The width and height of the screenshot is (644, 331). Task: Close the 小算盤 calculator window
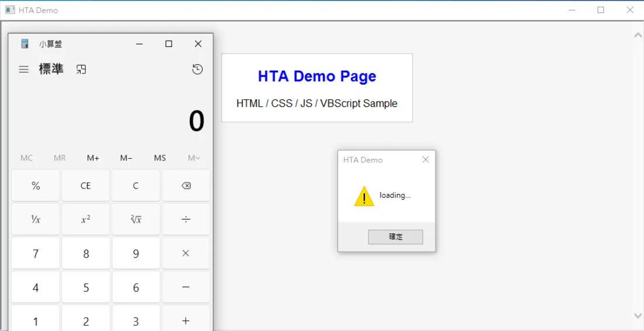(198, 44)
